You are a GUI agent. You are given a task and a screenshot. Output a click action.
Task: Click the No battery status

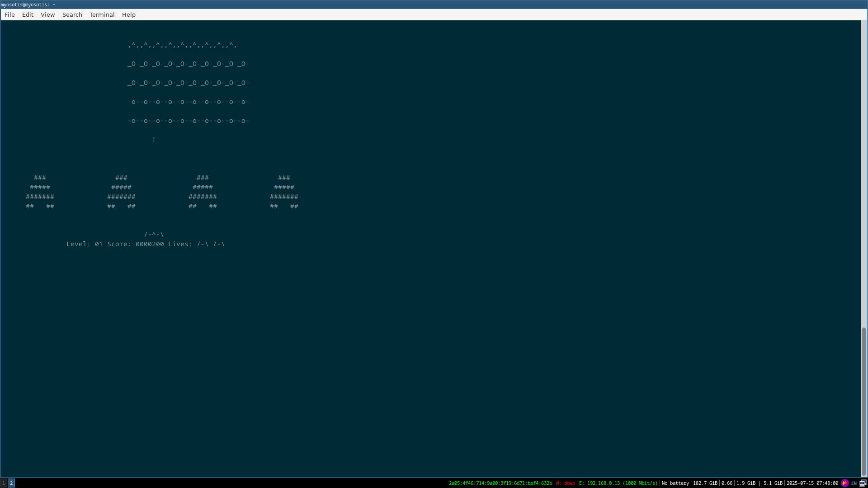click(x=675, y=483)
